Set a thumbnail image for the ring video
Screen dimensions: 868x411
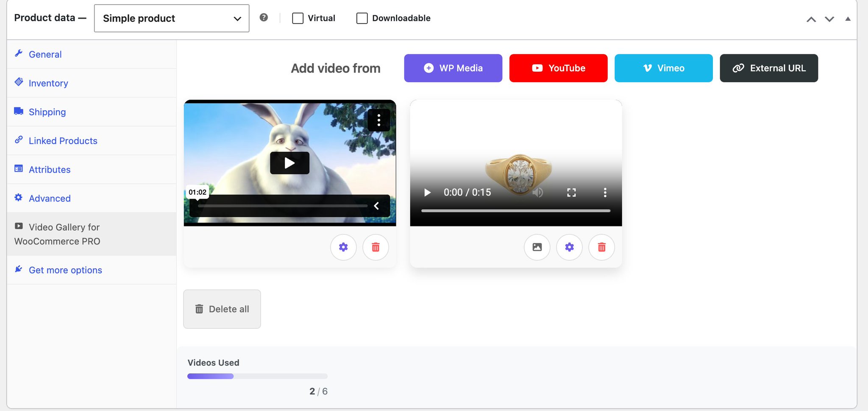[537, 247]
